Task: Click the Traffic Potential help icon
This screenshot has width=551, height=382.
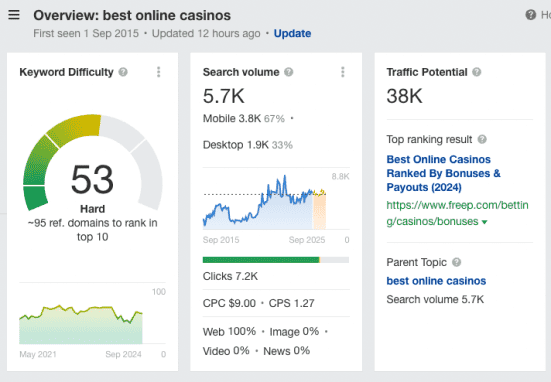Action: 477,72
